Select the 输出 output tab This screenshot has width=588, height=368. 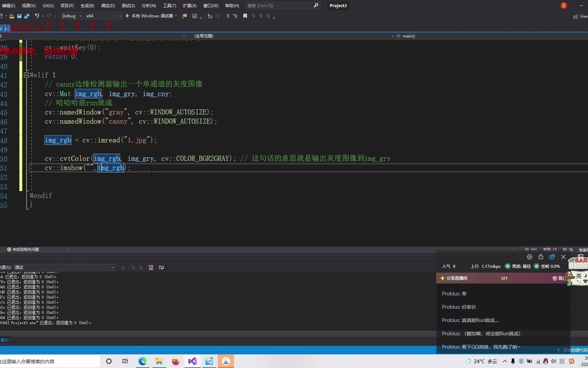pos(4,340)
